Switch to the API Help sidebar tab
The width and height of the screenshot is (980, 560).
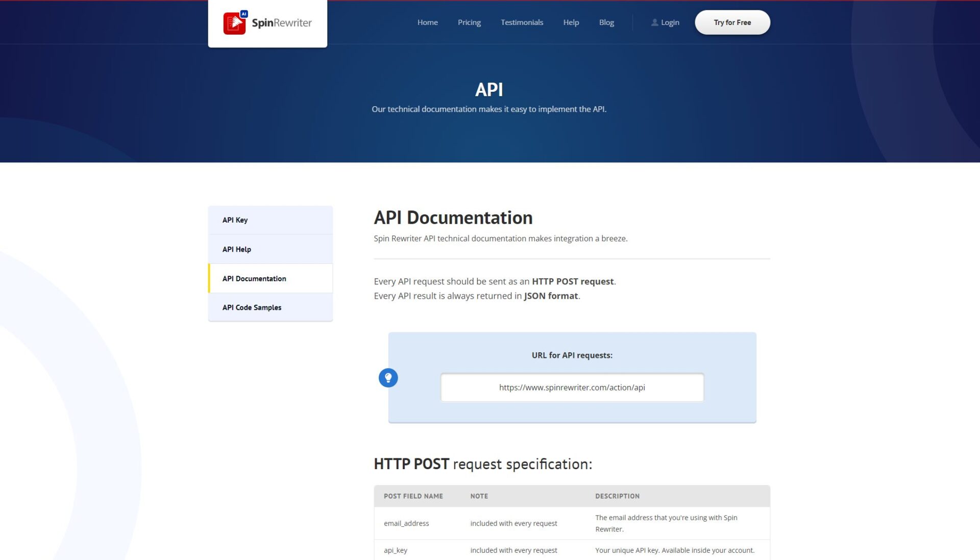tap(270, 249)
